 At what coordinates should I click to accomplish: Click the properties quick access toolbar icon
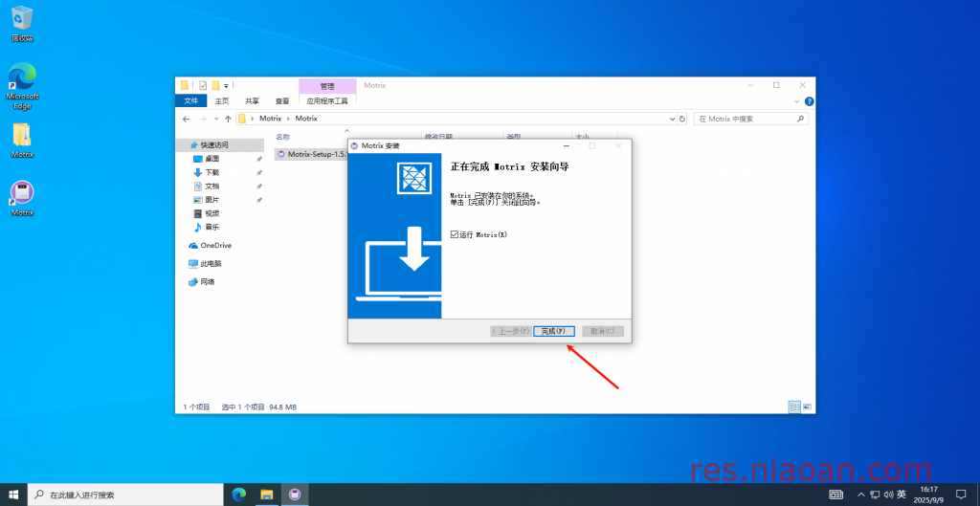(203, 85)
